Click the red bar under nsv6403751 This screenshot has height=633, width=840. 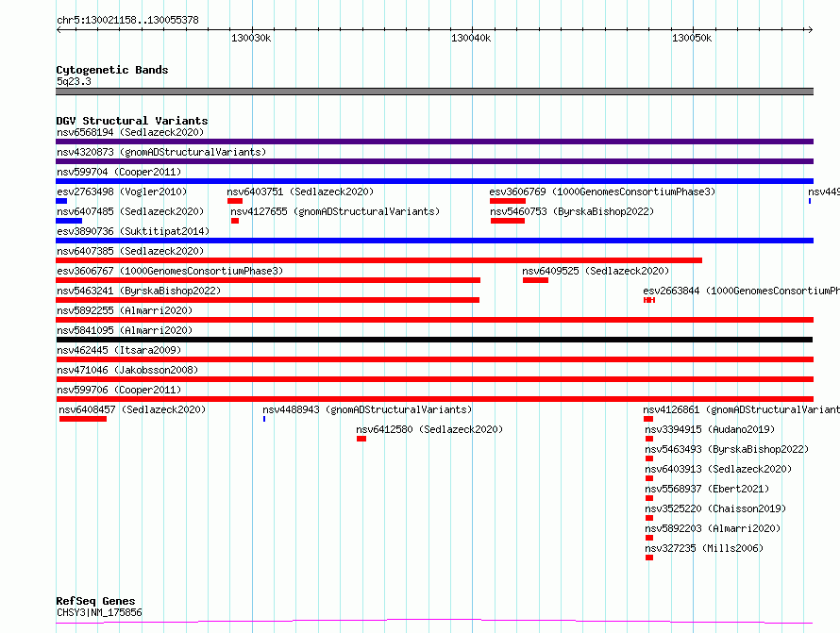click(235, 201)
